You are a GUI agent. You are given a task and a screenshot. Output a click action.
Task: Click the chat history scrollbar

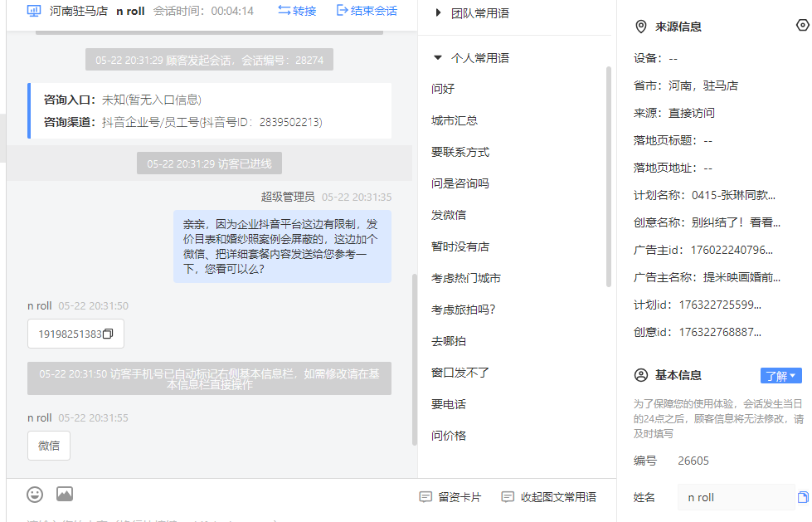(414, 359)
